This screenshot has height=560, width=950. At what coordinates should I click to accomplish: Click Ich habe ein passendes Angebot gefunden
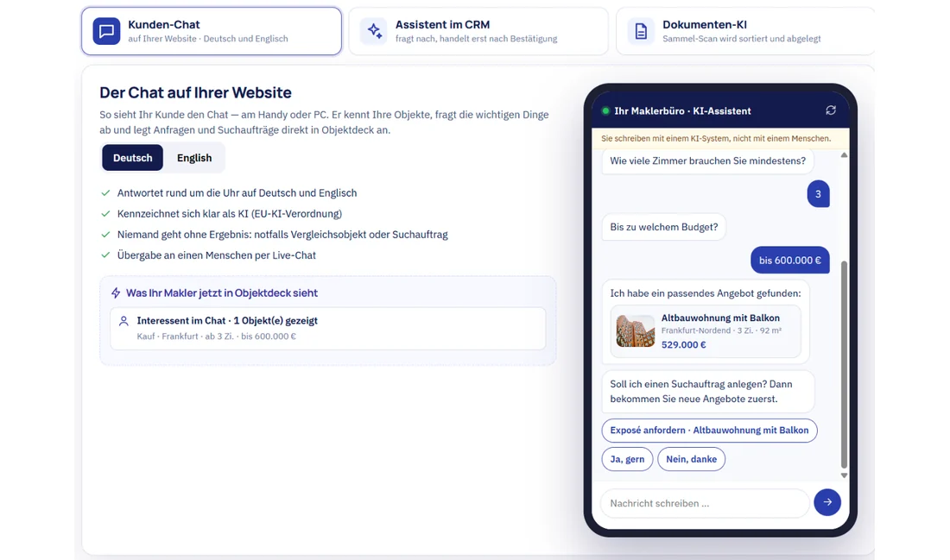click(706, 293)
